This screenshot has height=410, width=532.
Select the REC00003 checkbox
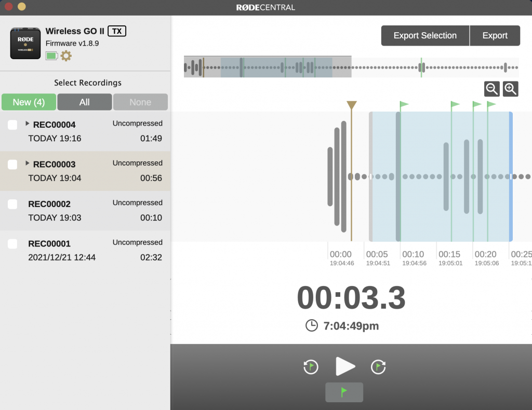(12, 165)
